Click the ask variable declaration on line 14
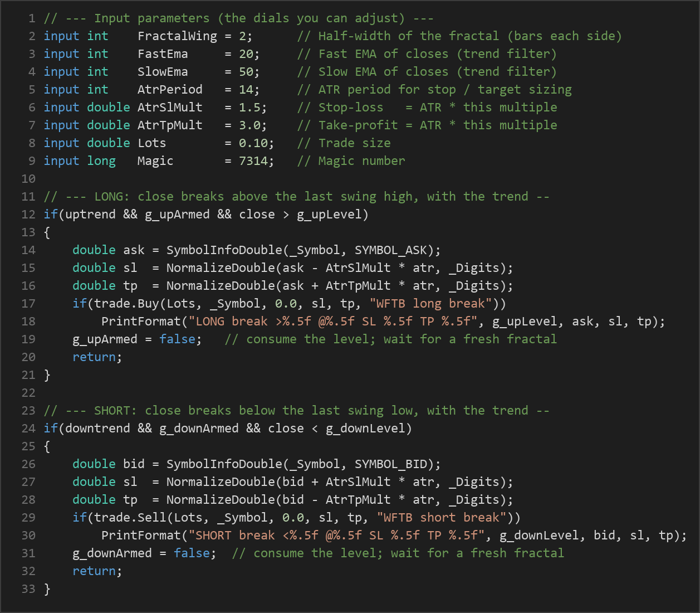The height and width of the screenshot is (613, 700). [134, 250]
